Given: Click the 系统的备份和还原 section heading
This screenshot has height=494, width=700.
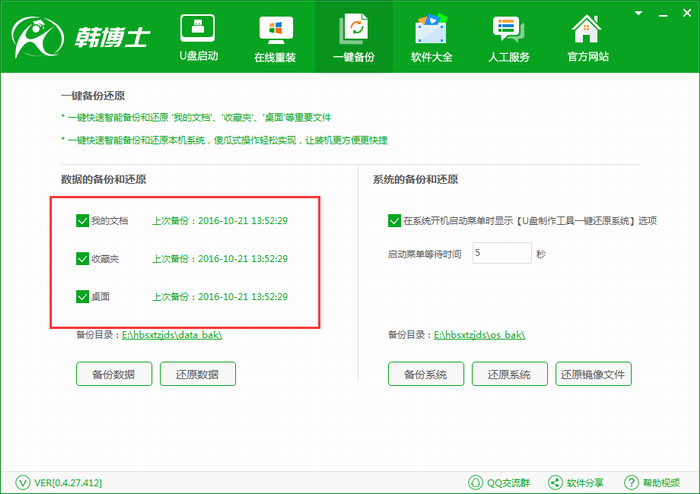Looking at the screenshot, I should (416, 179).
